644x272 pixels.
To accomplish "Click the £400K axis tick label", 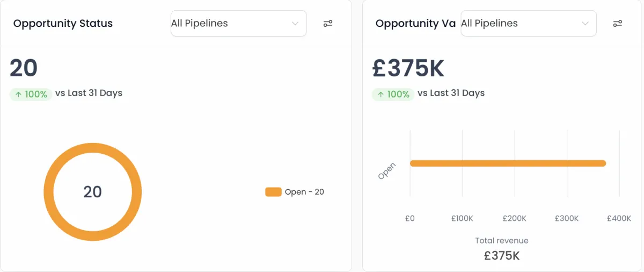I will coord(619,218).
